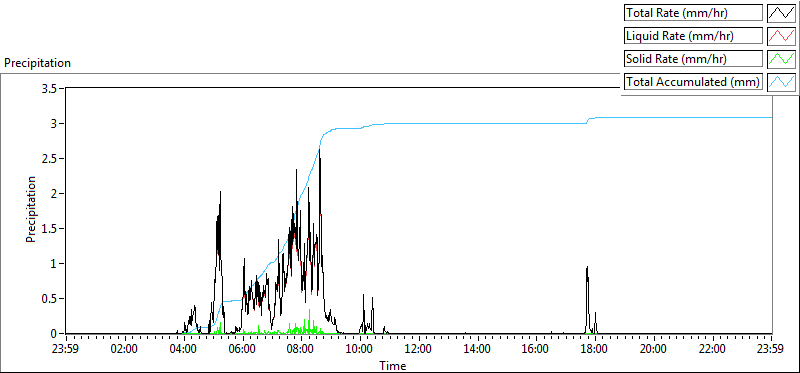Click the 1 y-axis value

(54, 264)
